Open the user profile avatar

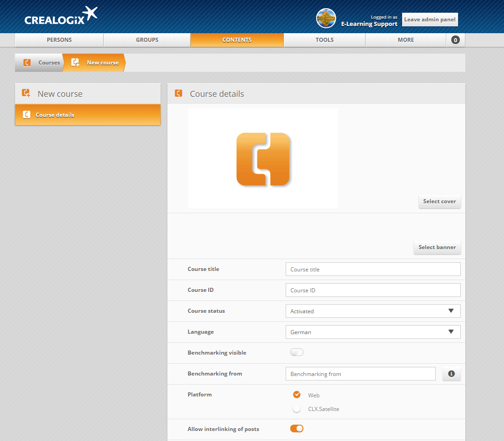click(x=326, y=19)
